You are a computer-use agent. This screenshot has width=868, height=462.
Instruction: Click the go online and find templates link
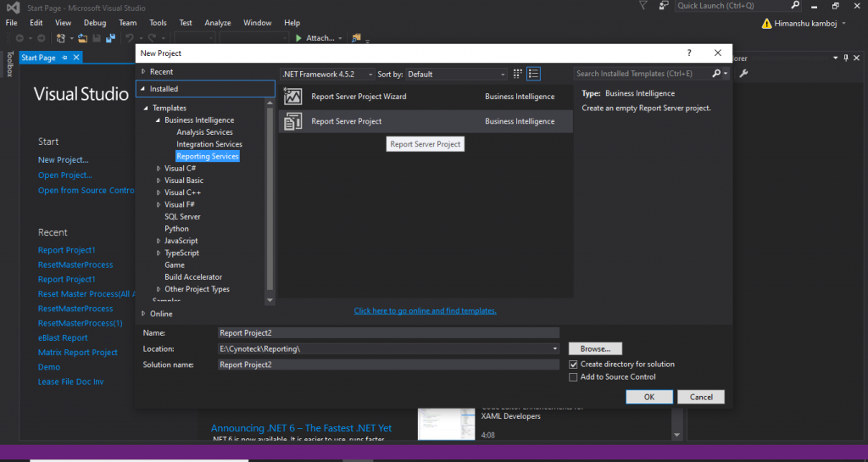(x=425, y=311)
